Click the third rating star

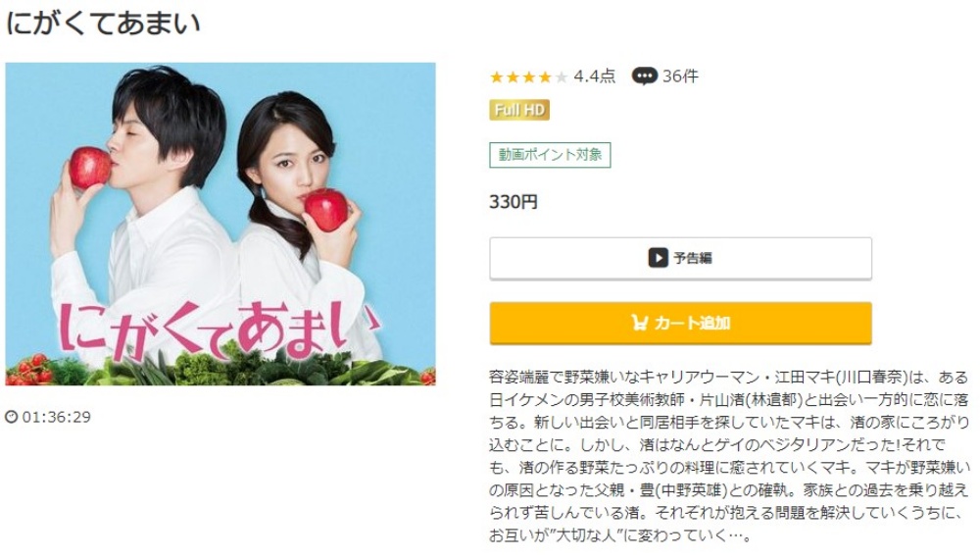click(529, 76)
